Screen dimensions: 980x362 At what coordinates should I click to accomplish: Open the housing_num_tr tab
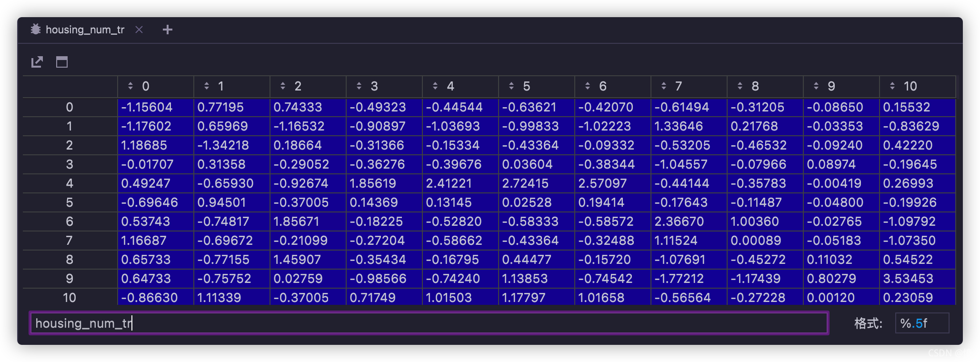(85, 30)
